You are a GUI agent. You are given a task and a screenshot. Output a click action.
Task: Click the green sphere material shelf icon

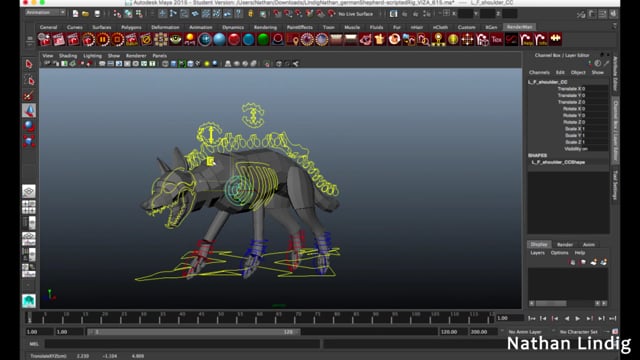pos(263,40)
